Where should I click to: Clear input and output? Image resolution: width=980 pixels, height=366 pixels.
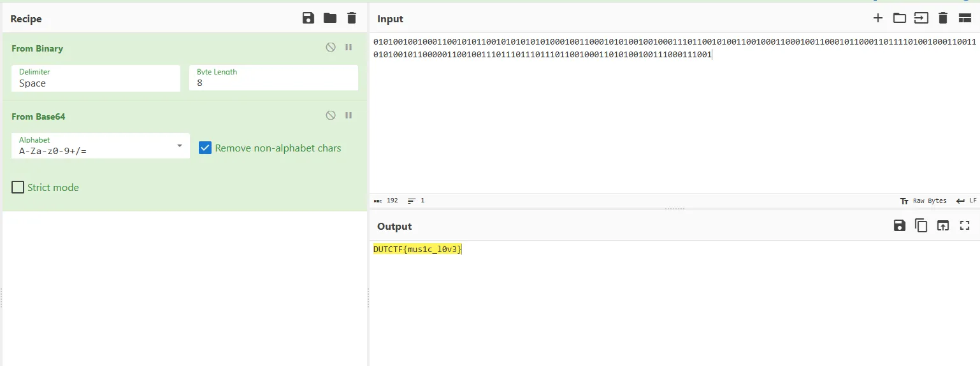[943, 18]
